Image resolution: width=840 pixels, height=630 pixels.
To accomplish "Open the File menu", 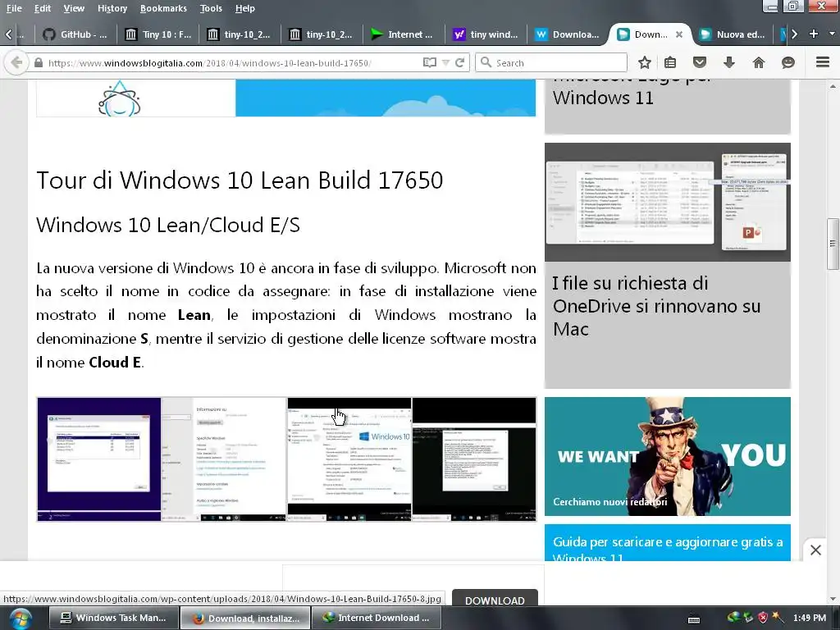I will (x=14, y=8).
